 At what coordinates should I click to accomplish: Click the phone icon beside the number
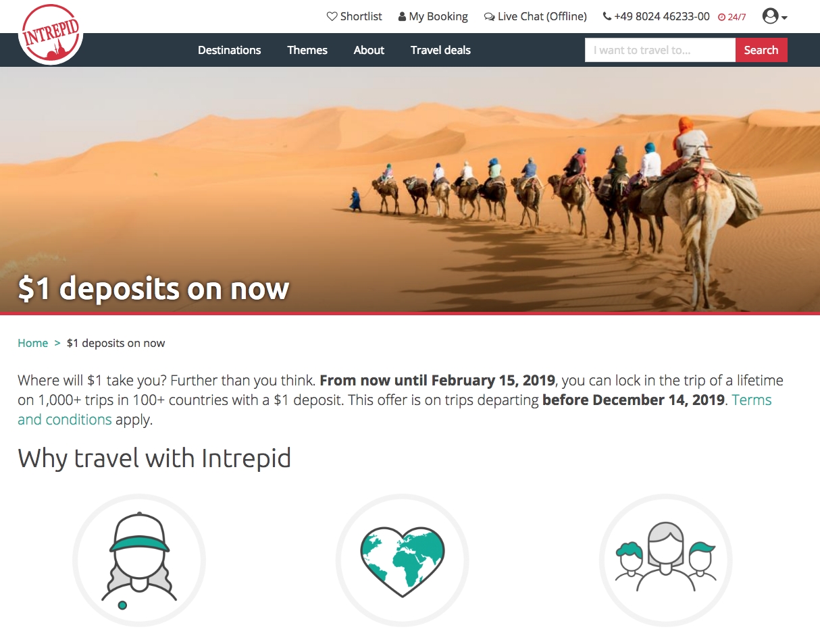pos(607,16)
